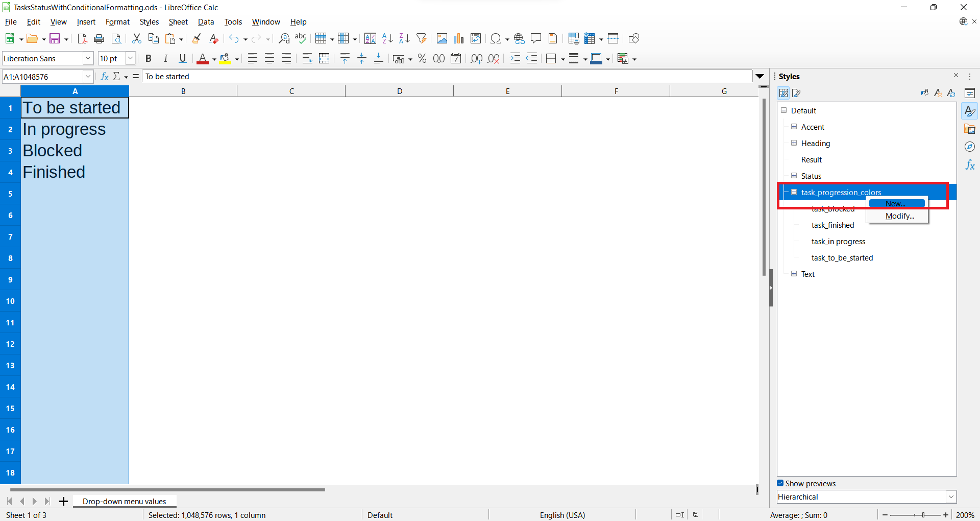Toggle Align Left button
The height and width of the screenshot is (521, 980).
tap(252, 59)
